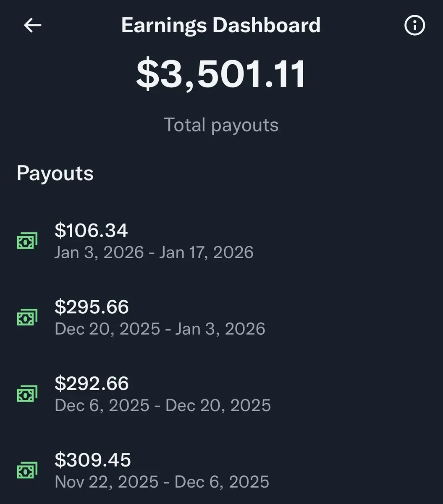
Task: Click cash icon beside $292.66 payout
Action: coord(27,394)
